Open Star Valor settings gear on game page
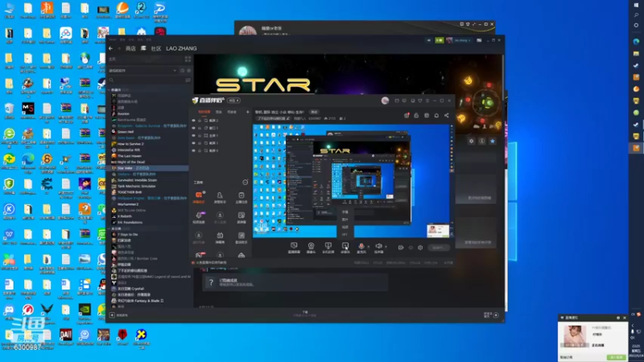The height and width of the screenshot is (362, 644). 472,142
